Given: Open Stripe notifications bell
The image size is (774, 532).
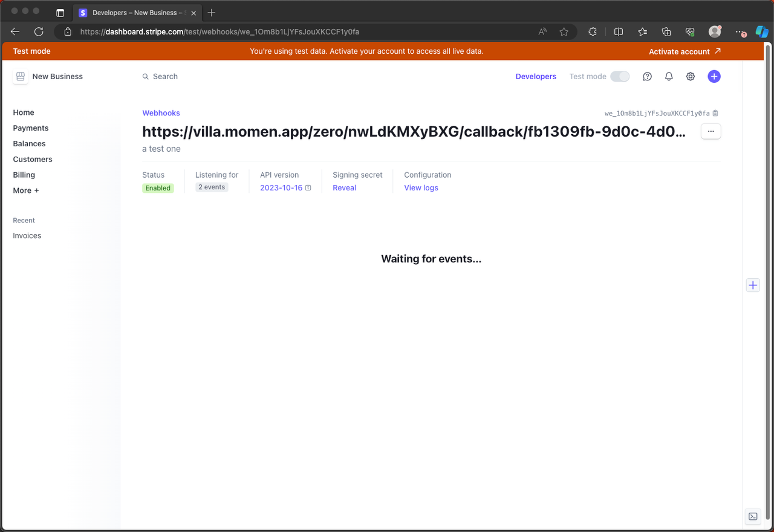Looking at the screenshot, I should 669,76.
